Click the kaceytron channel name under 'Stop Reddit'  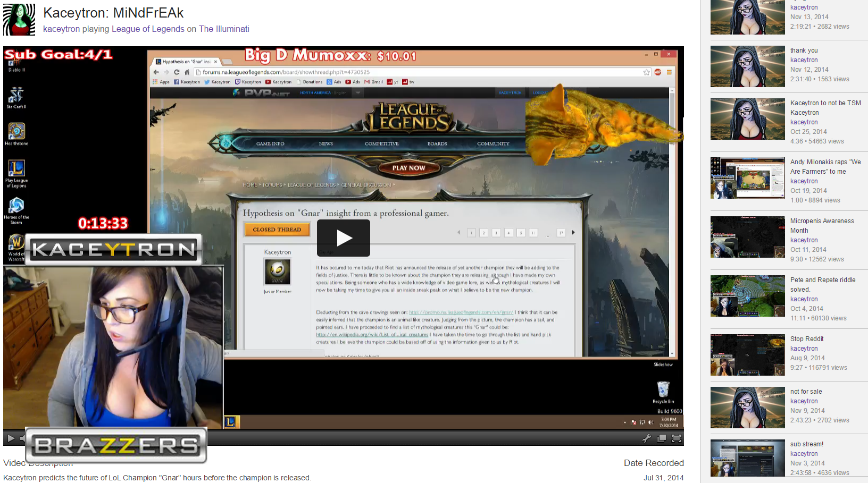point(804,349)
